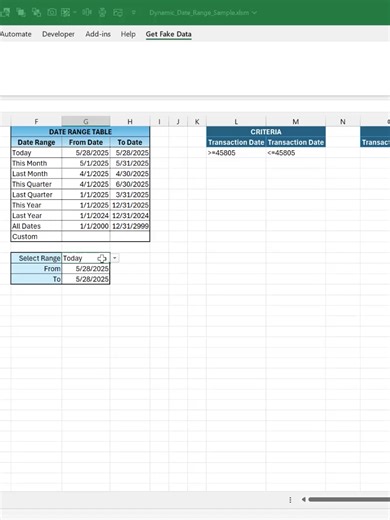This screenshot has width=390, height=520.
Task: Select column J header
Action: click(x=178, y=121)
